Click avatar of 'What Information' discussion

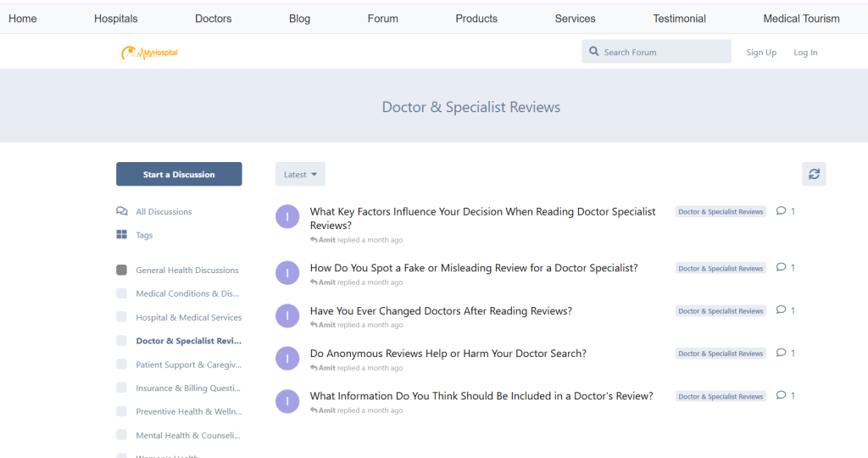point(287,401)
